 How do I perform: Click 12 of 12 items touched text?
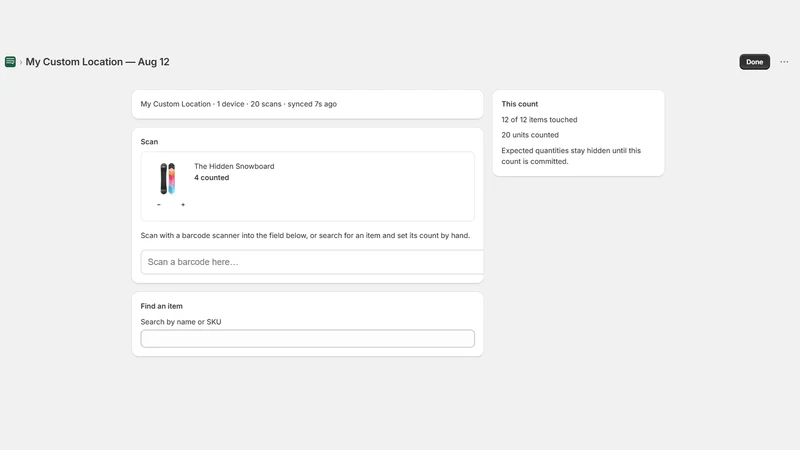point(539,119)
